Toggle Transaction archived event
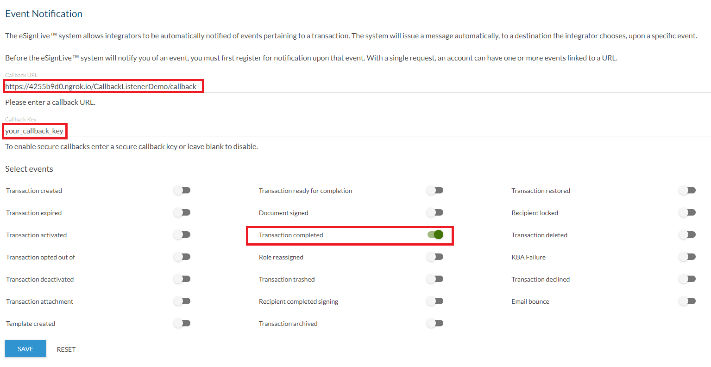The width and height of the screenshot is (711, 367). (x=435, y=323)
